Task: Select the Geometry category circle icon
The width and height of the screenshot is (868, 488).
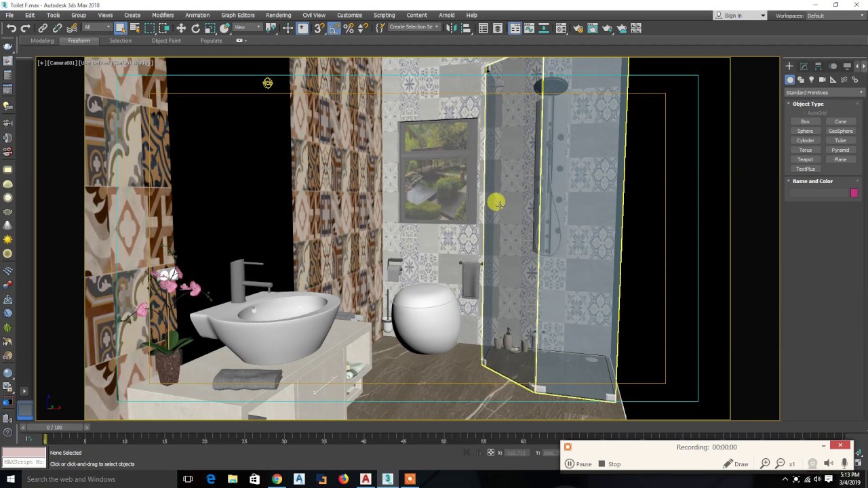Action: [x=790, y=80]
